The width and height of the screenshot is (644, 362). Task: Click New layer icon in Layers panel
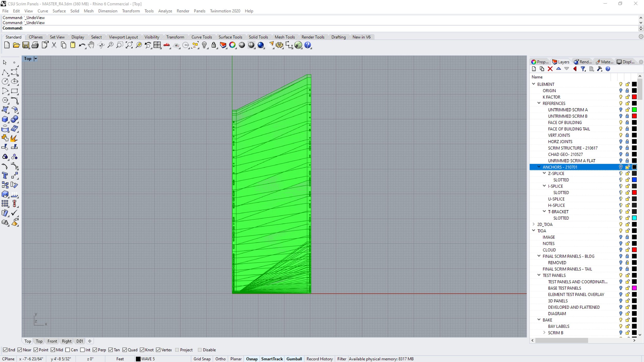pyautogui.click(x=534, y=69)
